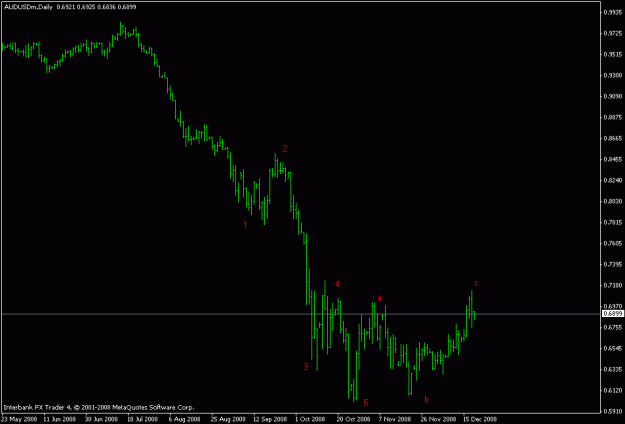
Task: Click the 0.9090 price axis label
Action: point(613,96)
